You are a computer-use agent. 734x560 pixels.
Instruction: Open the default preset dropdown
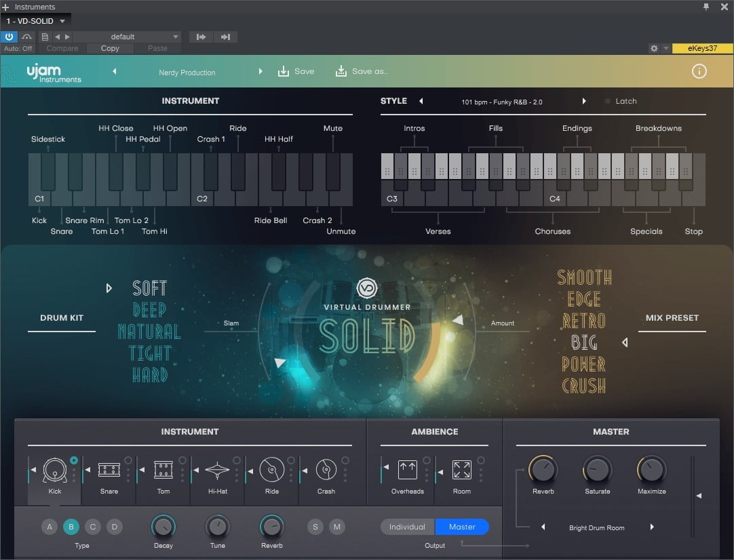pyautogui.click(x=126, y=37)
